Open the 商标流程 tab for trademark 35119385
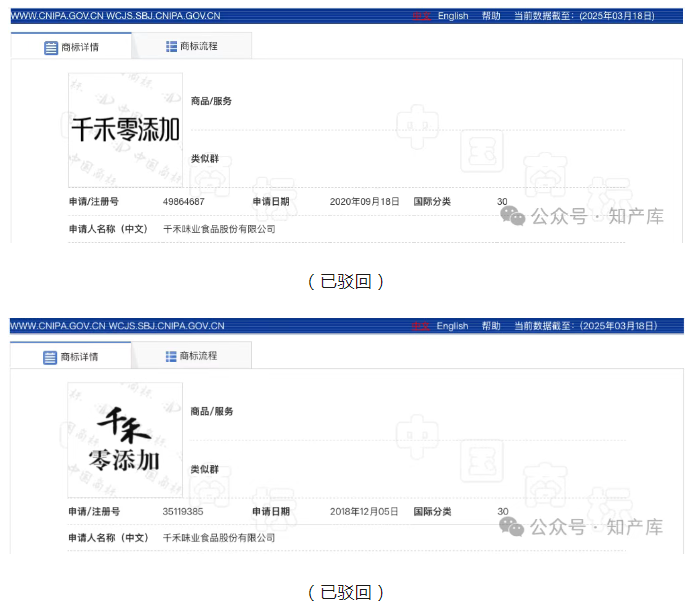697x614 pixels. tap(192, 356)
